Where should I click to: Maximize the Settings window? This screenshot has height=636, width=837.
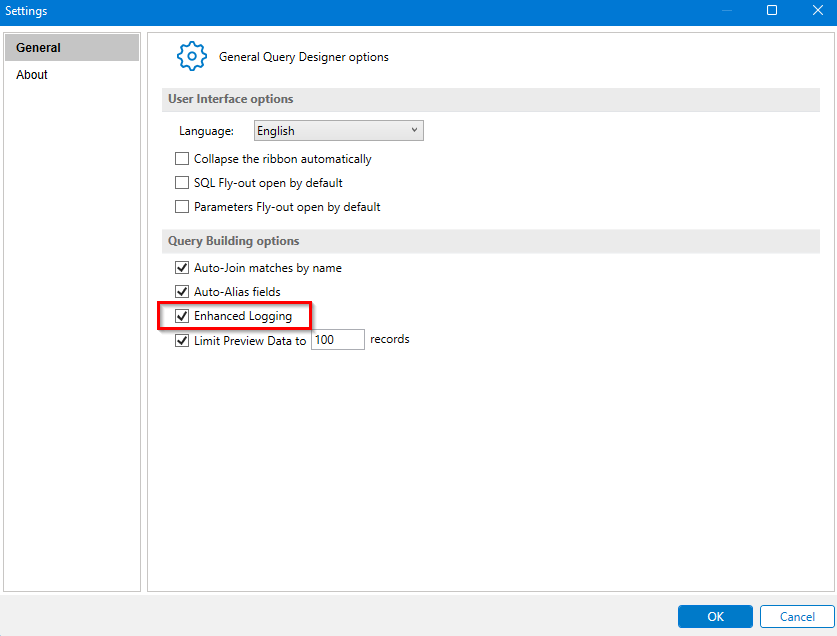click(772, 10)
